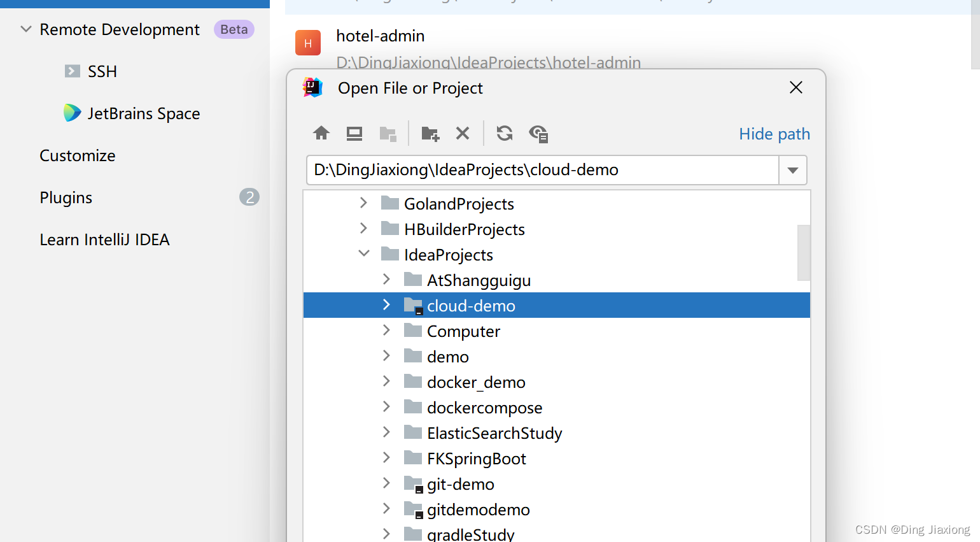Collapse the Remote Development section
Image resolution: width=980 pixels, height=542 pixels.
coord(26,29)
